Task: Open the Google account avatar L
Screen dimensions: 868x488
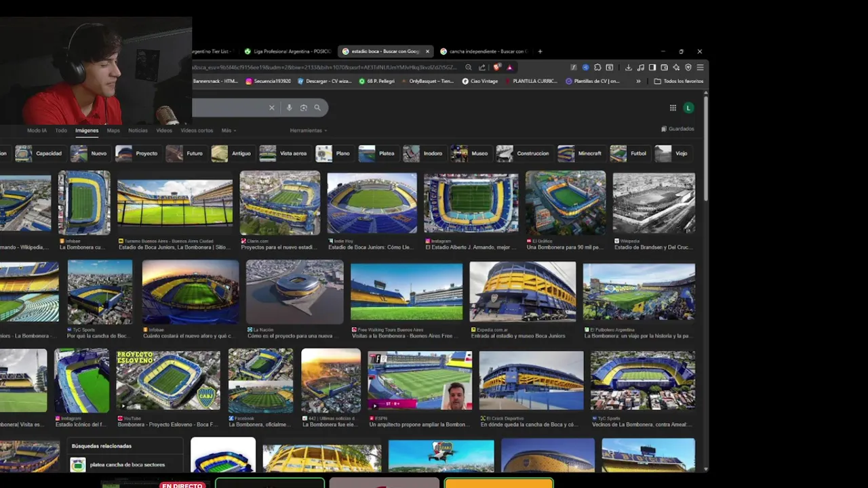Action: (x=688, y=108)
